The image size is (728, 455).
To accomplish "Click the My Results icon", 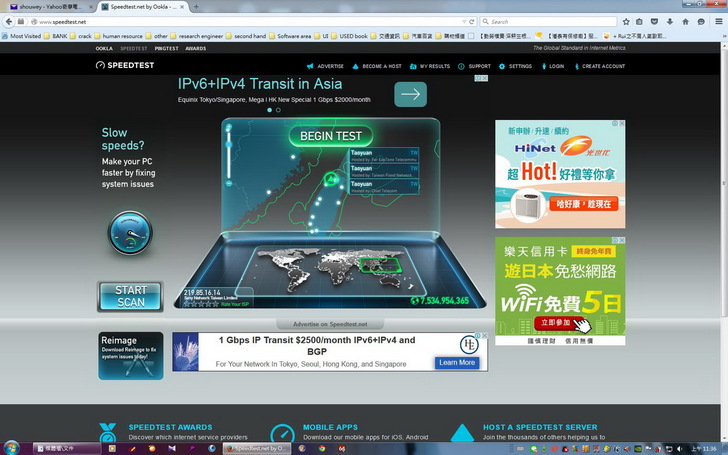I will coord(413,66).
